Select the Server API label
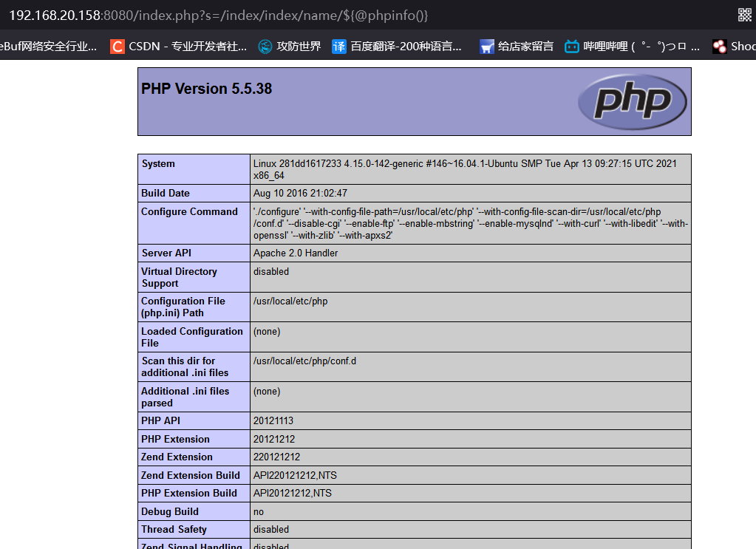This screenshot has height=549, width=756. click(166, 253)
